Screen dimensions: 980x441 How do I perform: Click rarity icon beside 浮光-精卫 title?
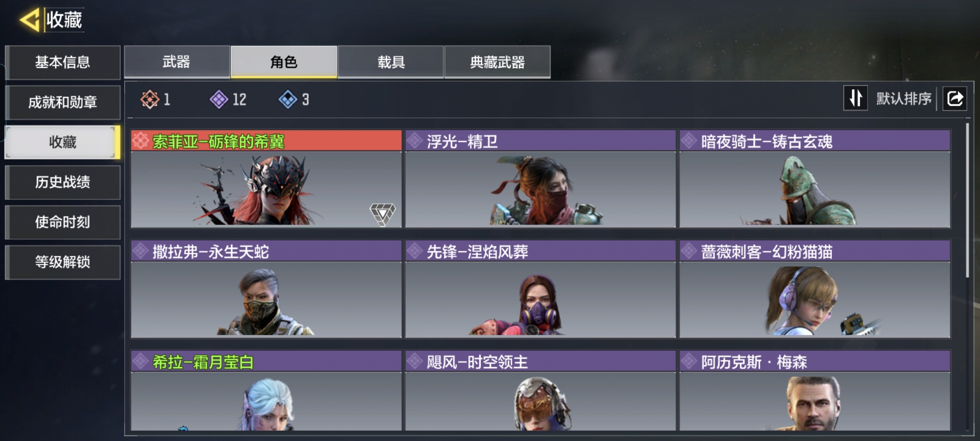(x=414, y=141)
